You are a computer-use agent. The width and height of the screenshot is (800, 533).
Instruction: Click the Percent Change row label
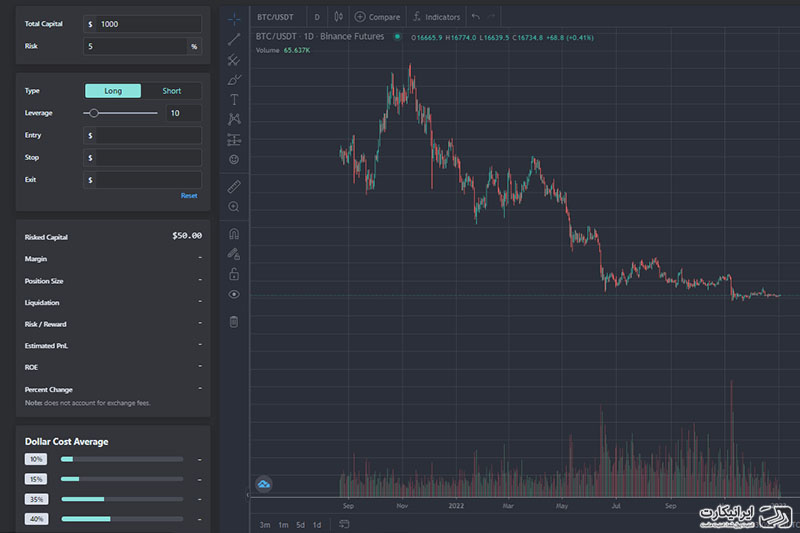(48, 390)
